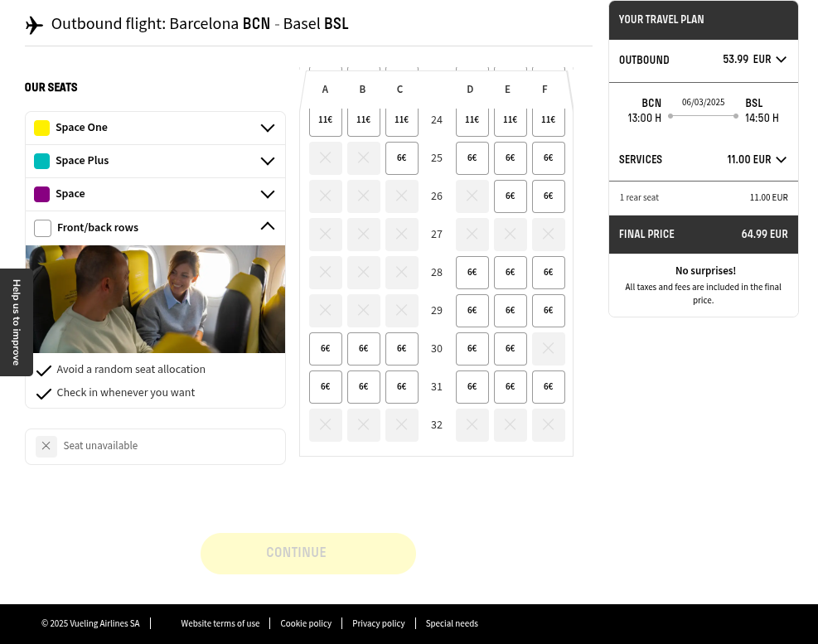Viewport: 818px width, 644px height.
Task: Open the Help us to improve tab
Action: pos(17,322)
